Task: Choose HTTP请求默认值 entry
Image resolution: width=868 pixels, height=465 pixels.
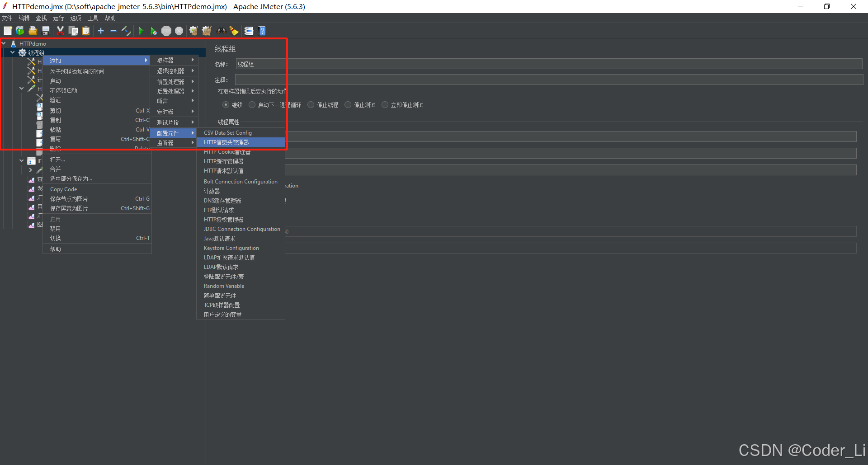Action: point(241,171)
